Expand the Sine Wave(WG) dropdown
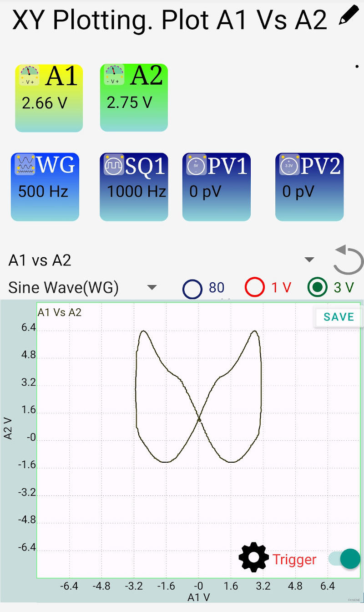This screenshot has height=612, width=364. [x=152, y=288]
